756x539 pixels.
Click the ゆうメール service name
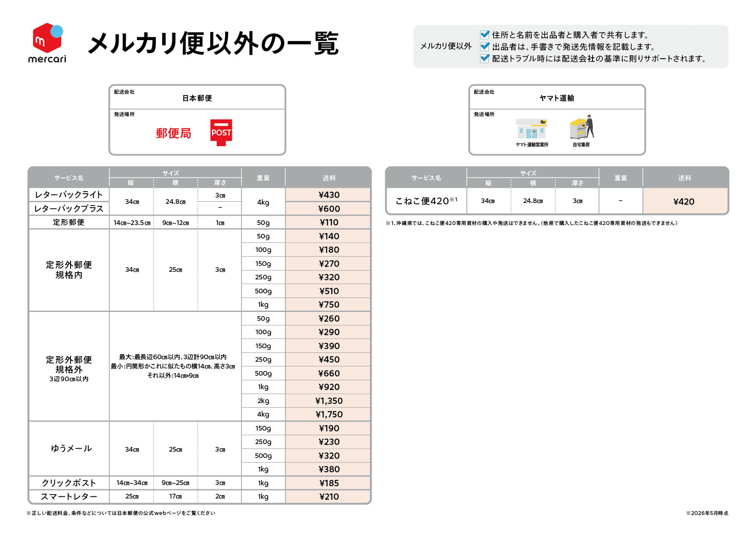(71, 448)
